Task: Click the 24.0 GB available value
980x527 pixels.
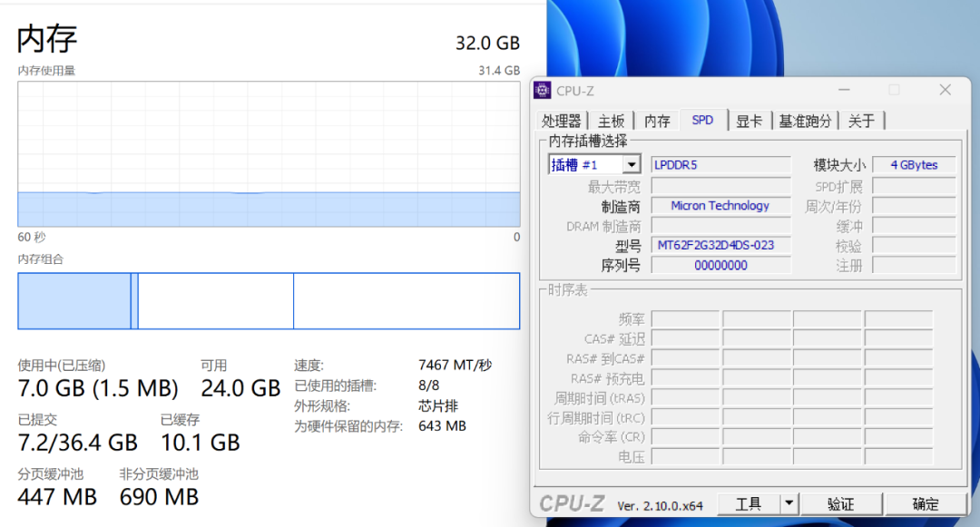Action: coord(240,388)
